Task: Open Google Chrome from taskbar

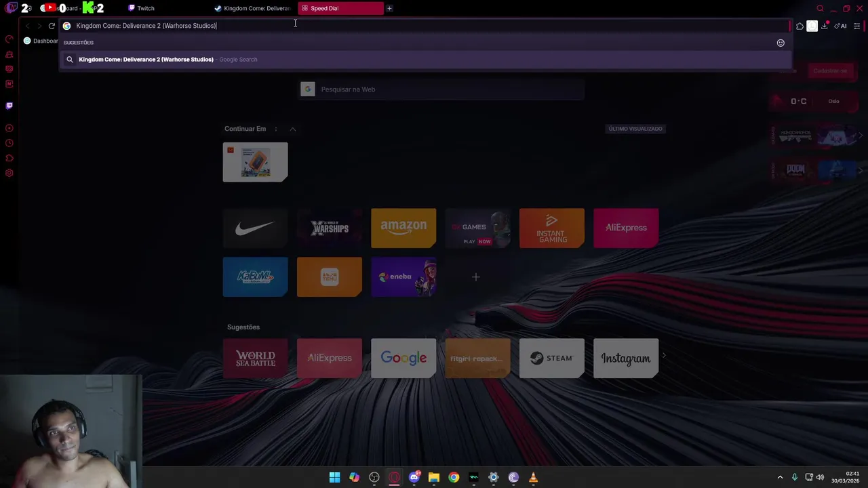Action: (454, 477)
